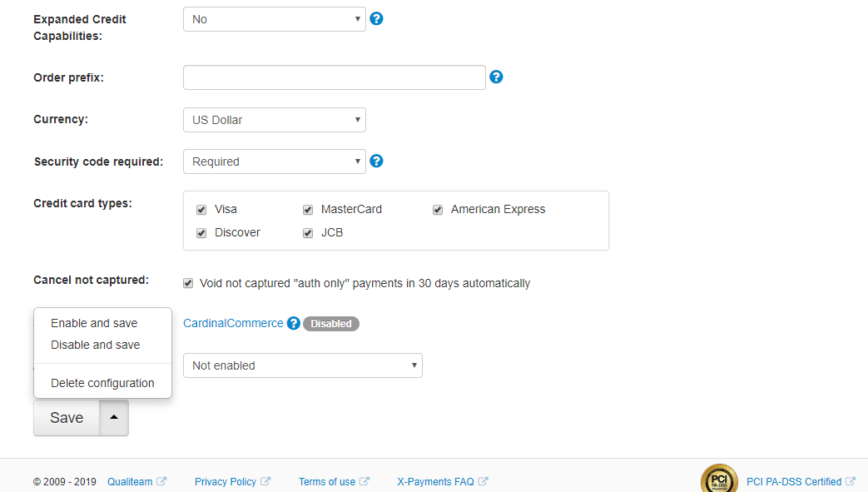Screen dimensions: 868x492
Task: Click the Order prefix help icon
Action: click(x=497, y=77)
